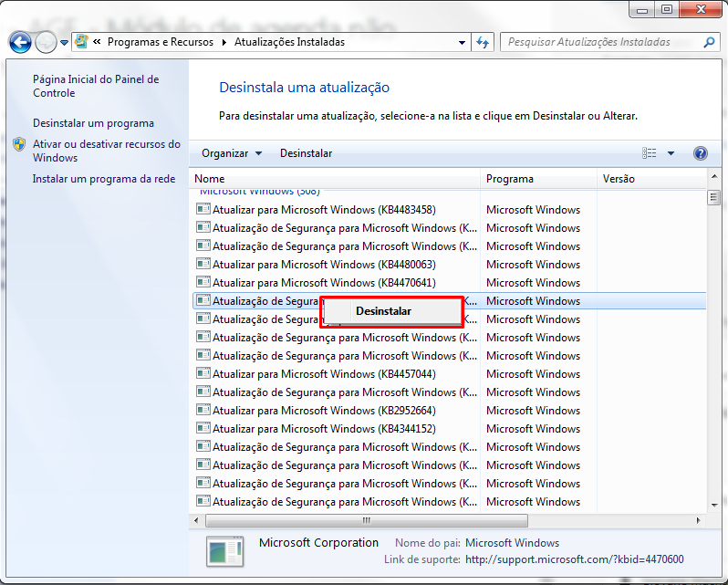The image size is (728, 585).
Task: Close the Atualizações Instaladas window
Action: coord(701,9)
